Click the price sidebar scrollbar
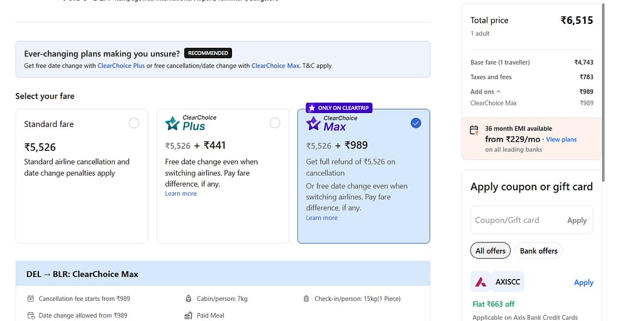644x321 pixels. point(603,92)
